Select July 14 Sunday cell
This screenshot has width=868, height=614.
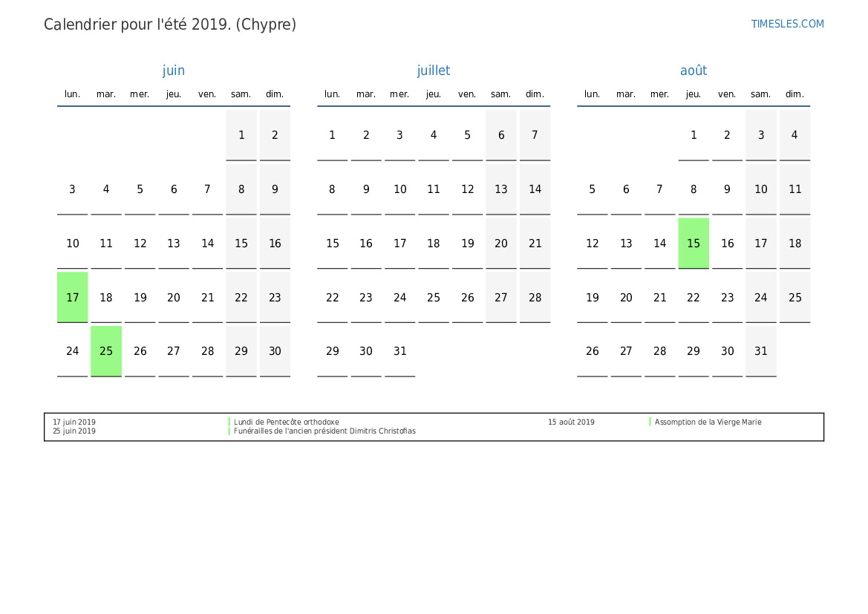tap(535, 189)
